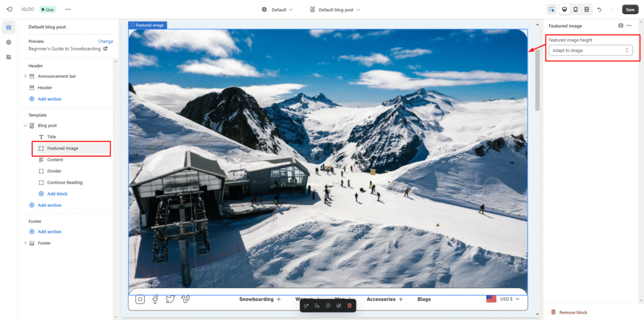The image size is (644, 320).
Task: Click the undo arrow icon
Action: (599, 9)
